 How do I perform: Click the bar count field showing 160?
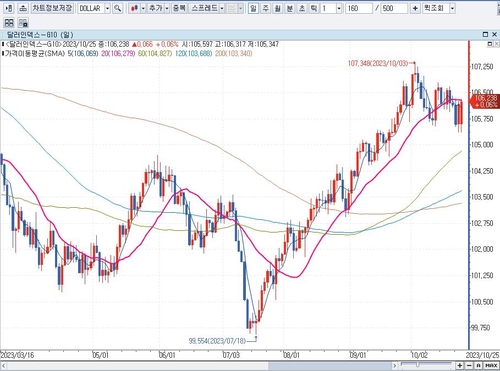click(x=359, y=8)
